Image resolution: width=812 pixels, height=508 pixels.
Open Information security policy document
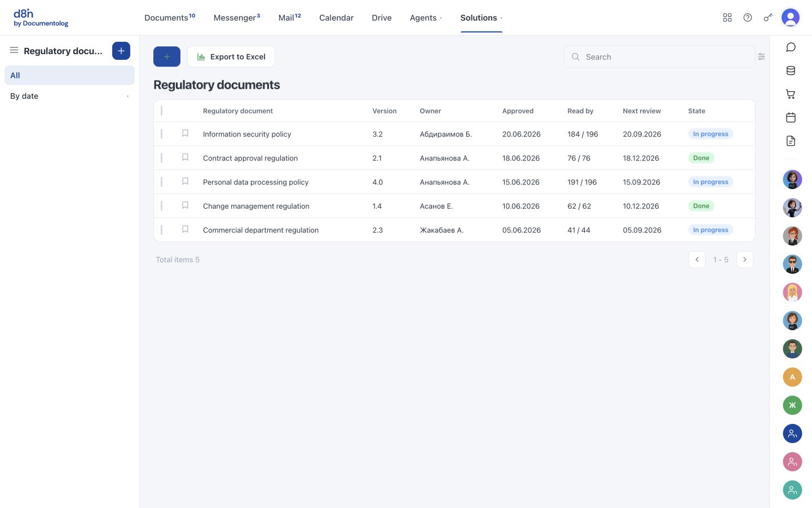[247, 134]
